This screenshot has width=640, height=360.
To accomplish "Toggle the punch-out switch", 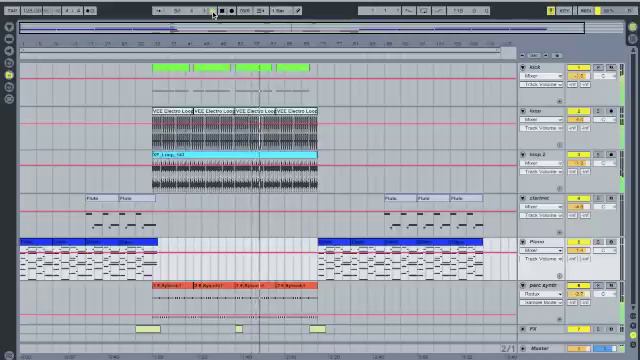I will (439, 11).
